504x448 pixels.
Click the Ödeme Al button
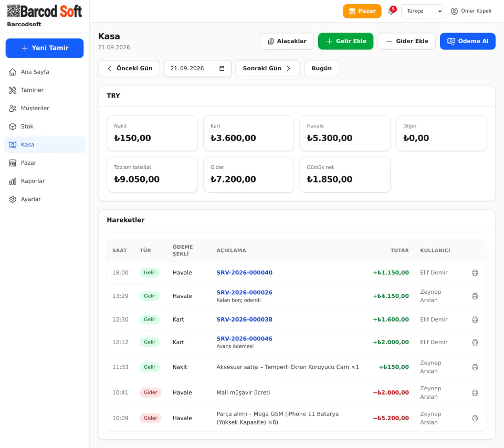pos(468,41)
